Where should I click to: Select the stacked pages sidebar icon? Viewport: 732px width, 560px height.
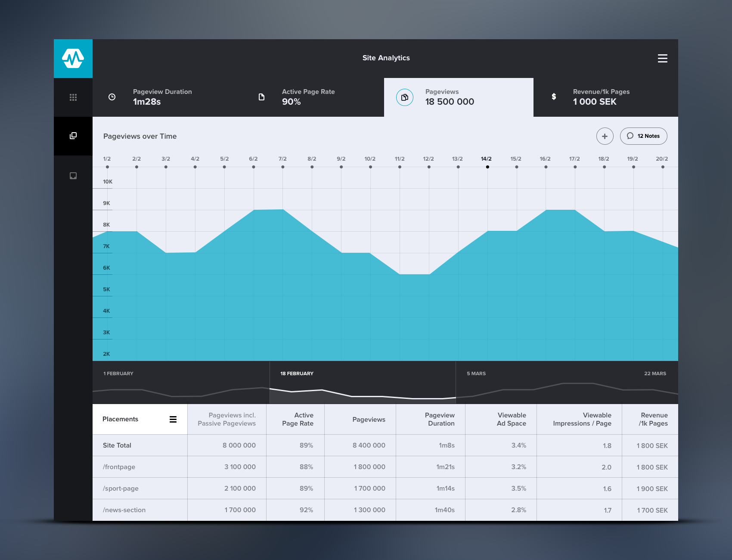[73, 136]
